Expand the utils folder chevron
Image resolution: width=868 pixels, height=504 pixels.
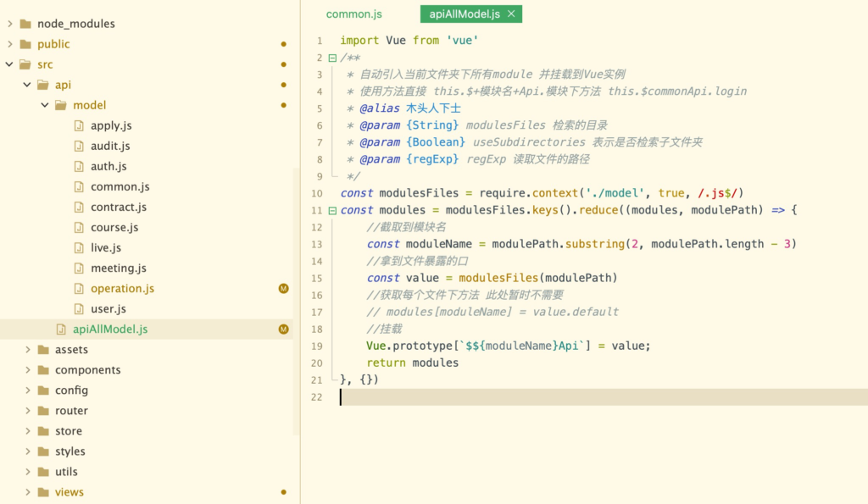tap(28, 471)
